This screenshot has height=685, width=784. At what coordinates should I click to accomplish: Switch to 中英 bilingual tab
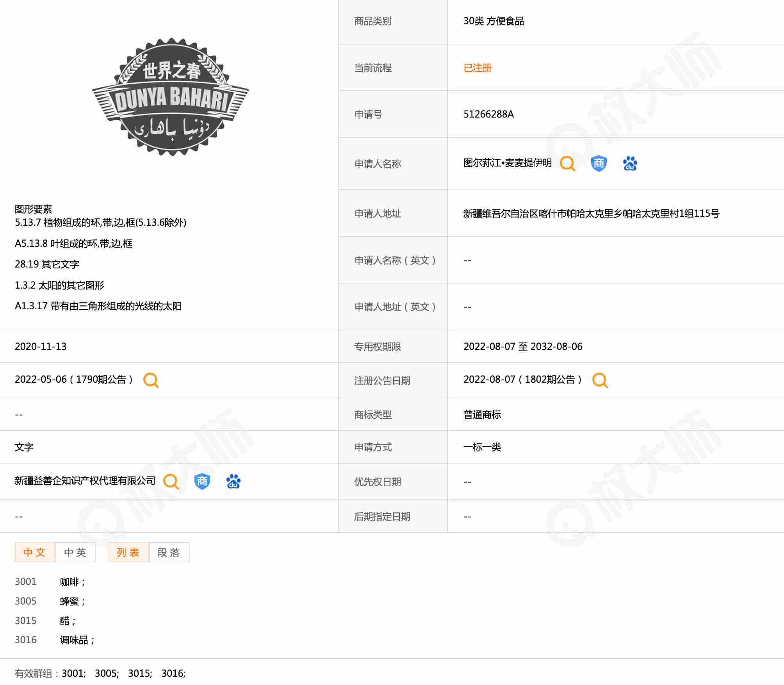[x=75, y=552]
